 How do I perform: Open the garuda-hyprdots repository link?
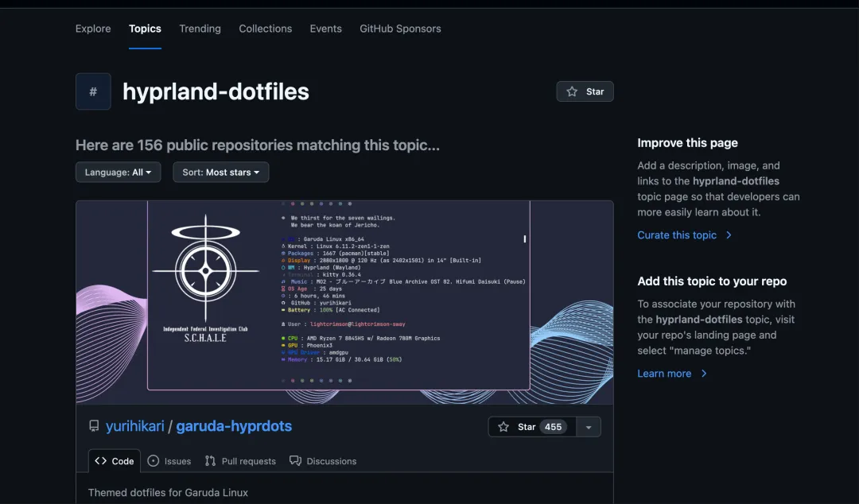pyautogui.click(x=234, y=426)
